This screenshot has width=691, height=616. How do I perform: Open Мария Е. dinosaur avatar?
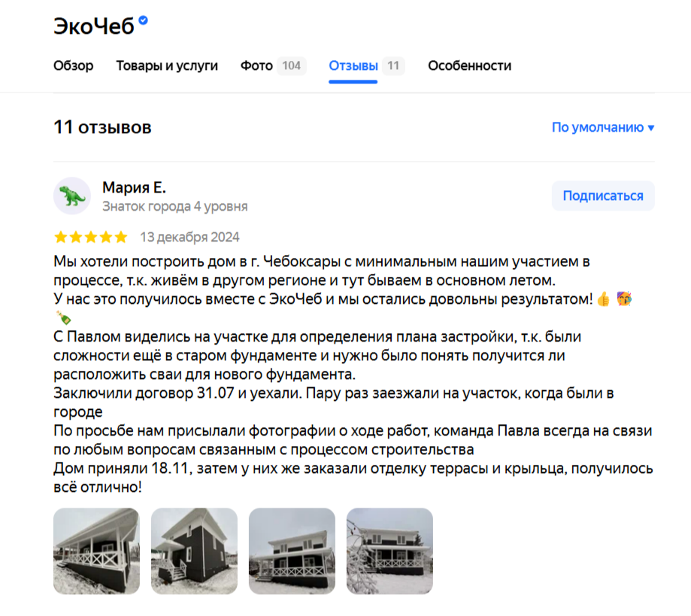(x=72, y=196)
